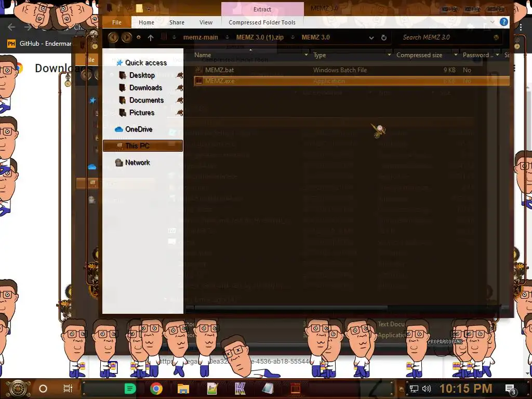Open Google Chrome from the taskbar
Screen dimensions: 532x399
pyautogui.click(x=156, y=389)
